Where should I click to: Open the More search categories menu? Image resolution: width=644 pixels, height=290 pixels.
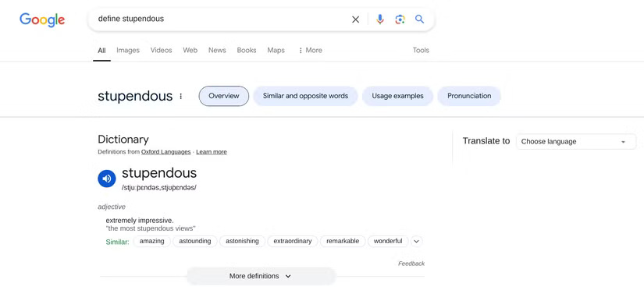[x=310, y=50]
